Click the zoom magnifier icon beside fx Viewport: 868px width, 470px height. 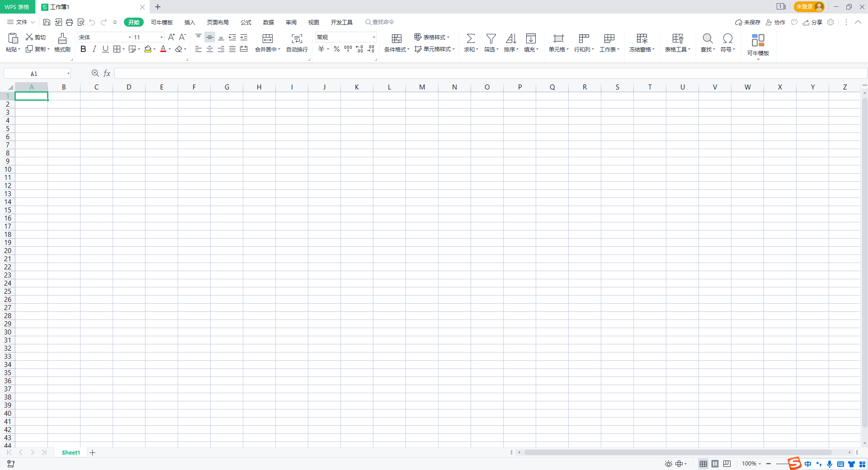tap(95, 73)
